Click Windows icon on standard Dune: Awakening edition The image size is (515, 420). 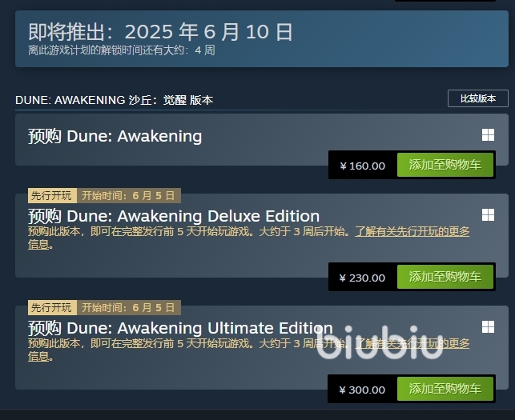click(488, 135)
